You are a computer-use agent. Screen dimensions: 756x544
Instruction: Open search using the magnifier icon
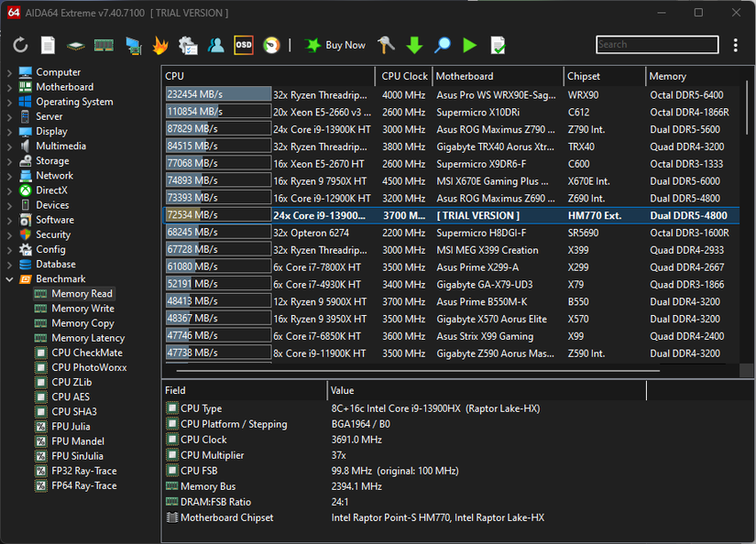coord(442,45)
